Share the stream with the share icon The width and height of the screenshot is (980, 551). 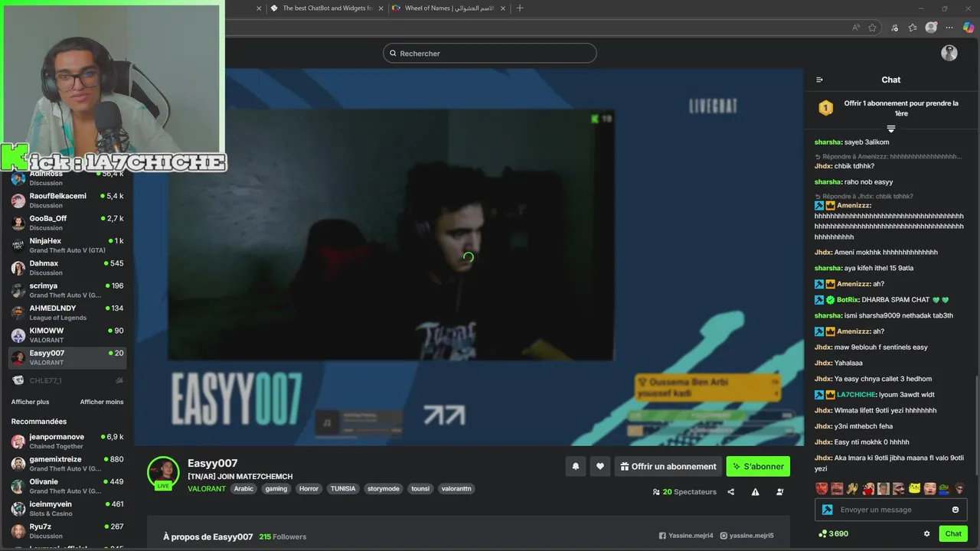tap(730, 492)
